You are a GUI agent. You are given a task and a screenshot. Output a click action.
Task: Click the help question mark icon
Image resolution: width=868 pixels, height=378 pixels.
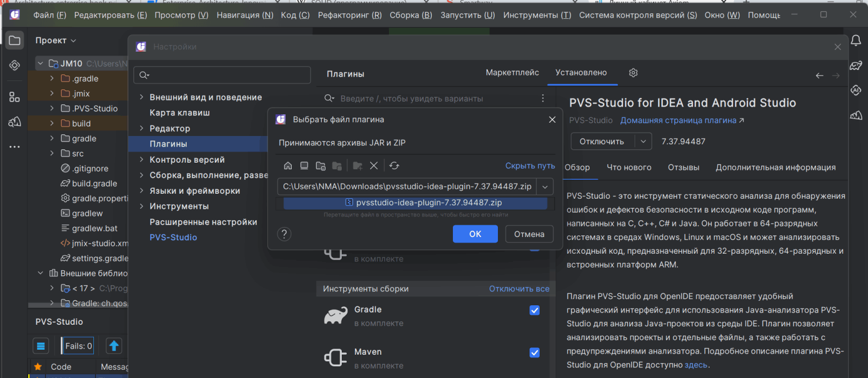pos(284,234)
